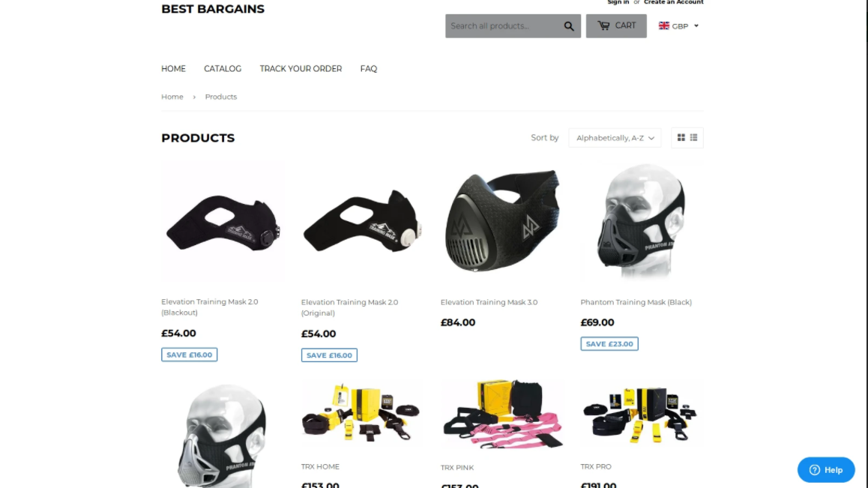Open Create an Account link
The image size is (868, 488).
pos(674,2)
